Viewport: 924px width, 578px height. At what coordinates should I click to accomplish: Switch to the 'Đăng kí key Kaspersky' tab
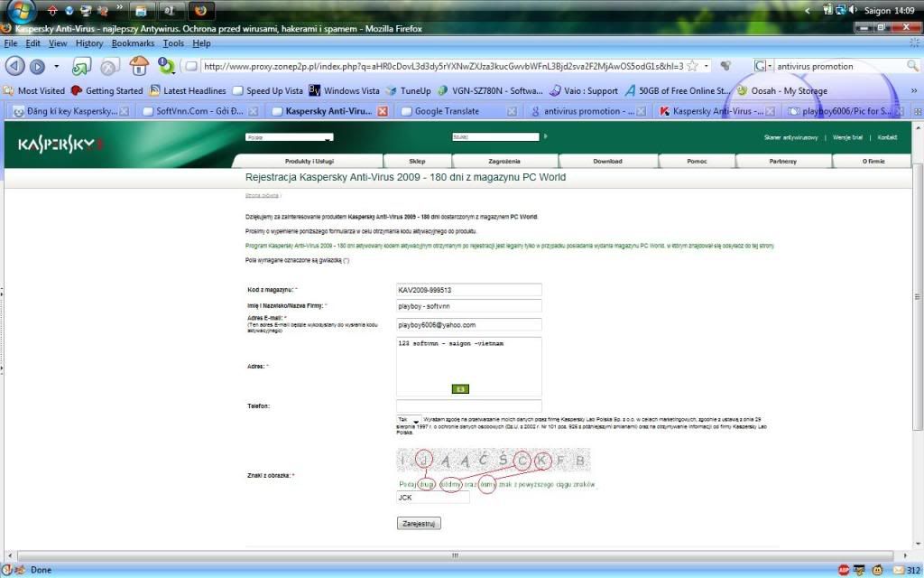click(x=70, y=111)
